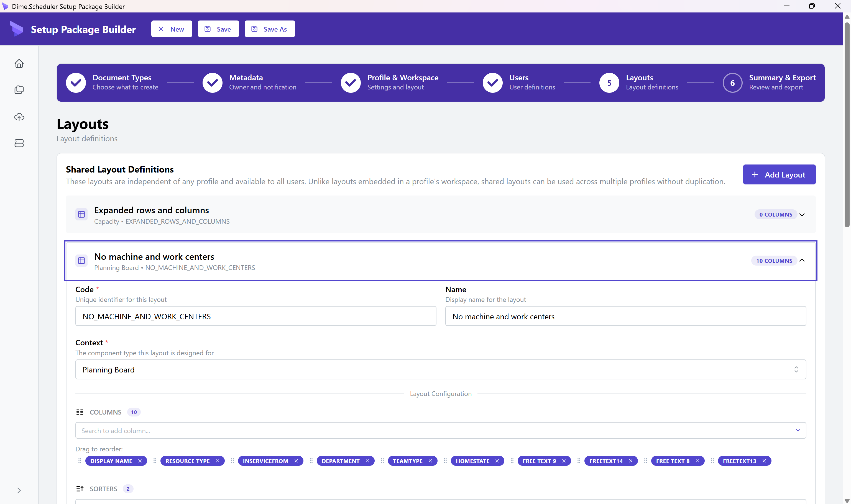Collapse the No machine and work centers layout
The width and height of the screenshot is (851, 504).
[x=802, y=261]
